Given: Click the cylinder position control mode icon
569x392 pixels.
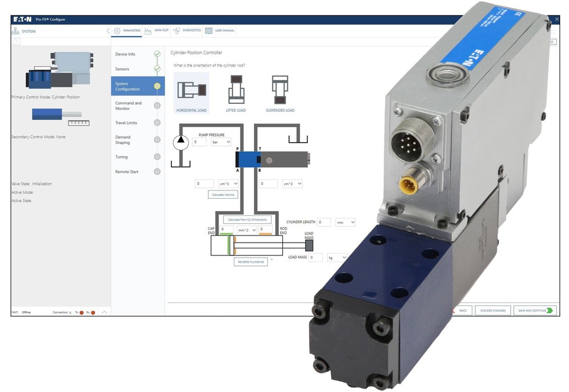Looking at the screenshot, I should coord(61,116).
